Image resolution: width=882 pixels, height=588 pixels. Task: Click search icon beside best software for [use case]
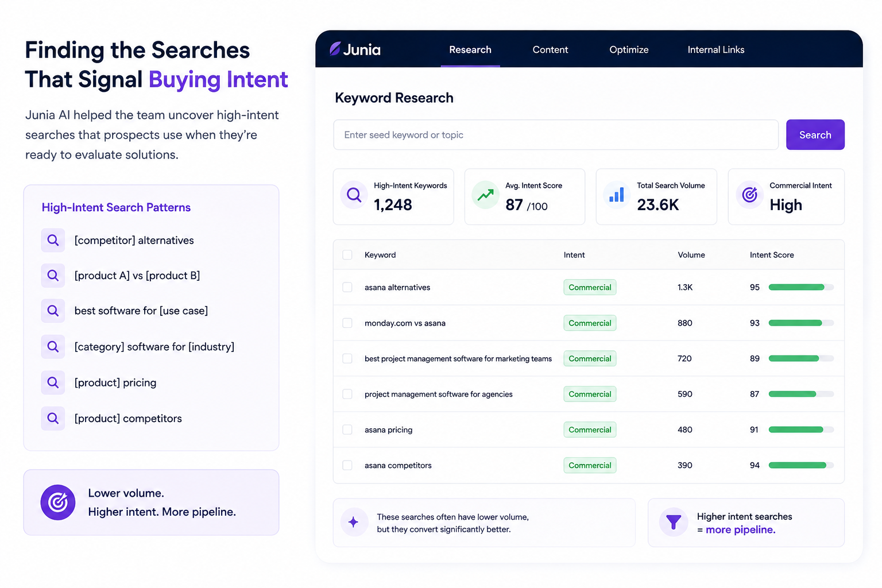[53, 311]
